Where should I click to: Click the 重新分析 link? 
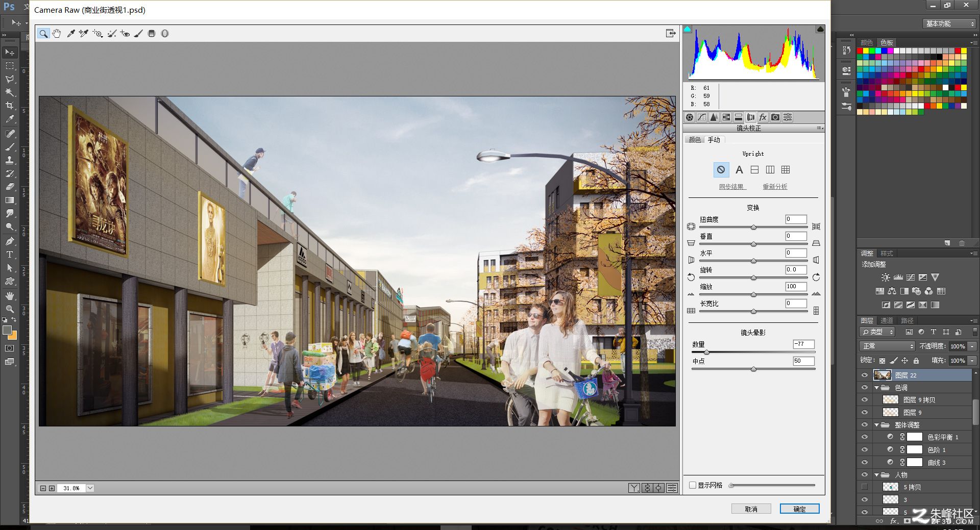775,187
